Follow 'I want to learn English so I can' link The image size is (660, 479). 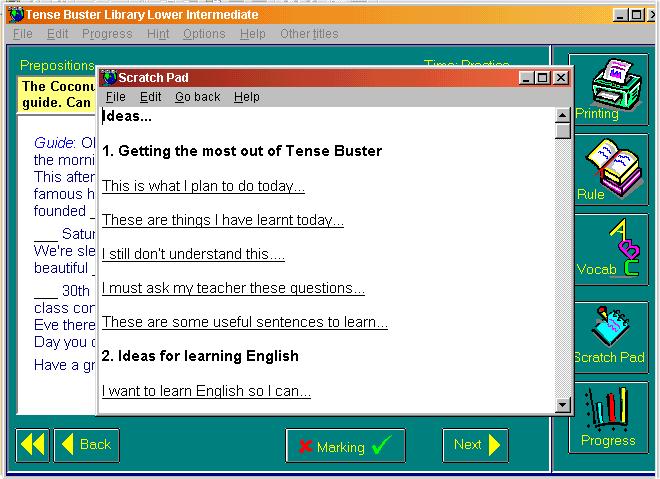[x=206, y=391]
